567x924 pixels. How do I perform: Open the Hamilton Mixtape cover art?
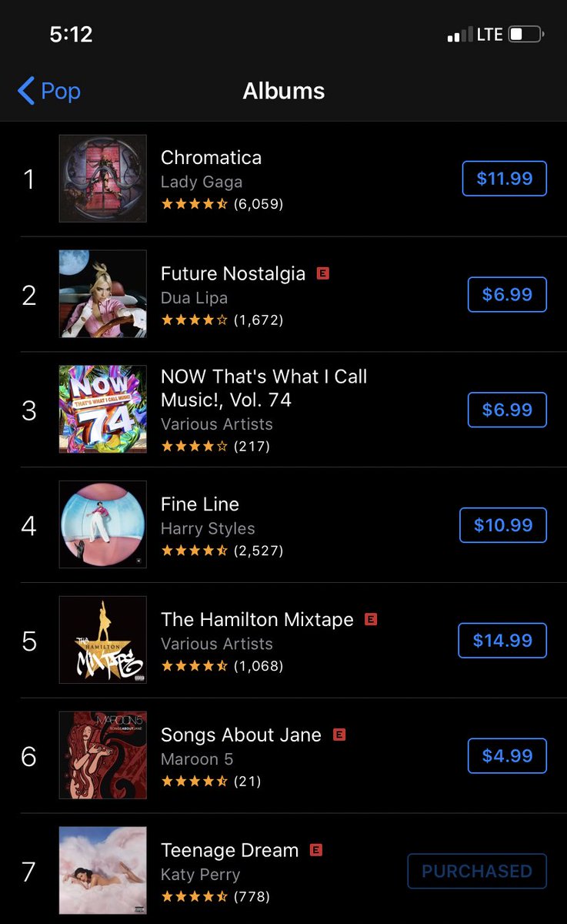103,640
